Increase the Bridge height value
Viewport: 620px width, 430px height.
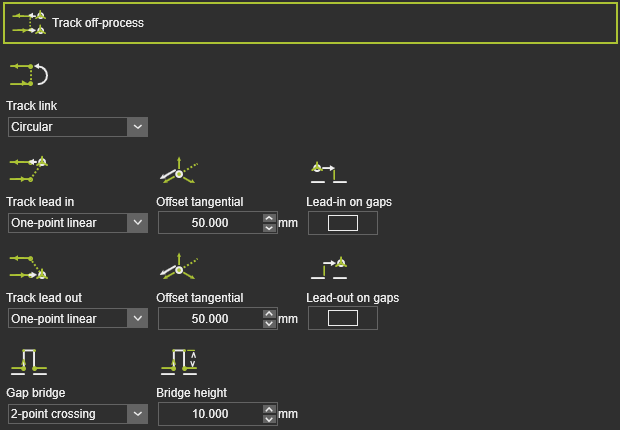(x=268, y=409)
